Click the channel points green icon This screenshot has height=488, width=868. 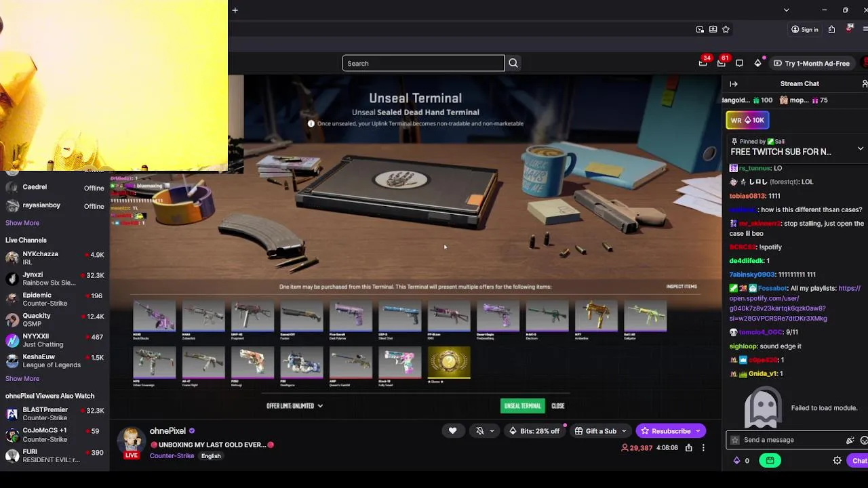point(770,461)
